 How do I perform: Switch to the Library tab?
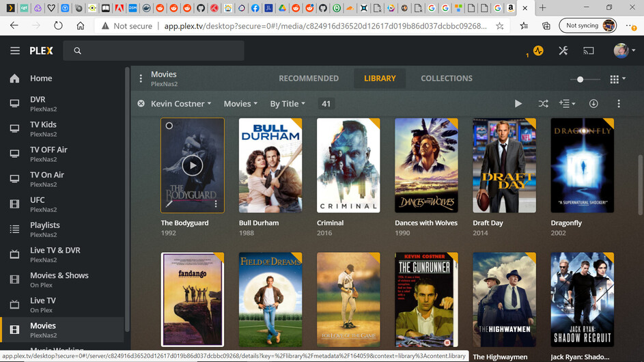380,78
